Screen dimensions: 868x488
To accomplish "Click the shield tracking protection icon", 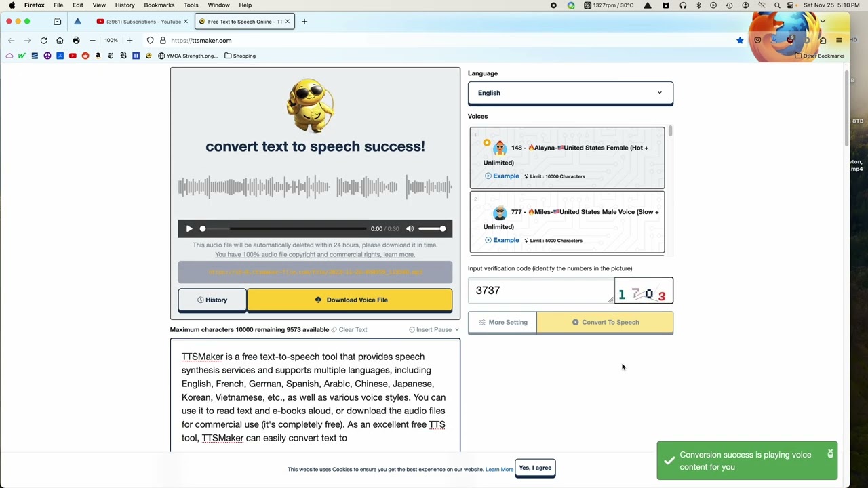I will click(x=150, y=40).
